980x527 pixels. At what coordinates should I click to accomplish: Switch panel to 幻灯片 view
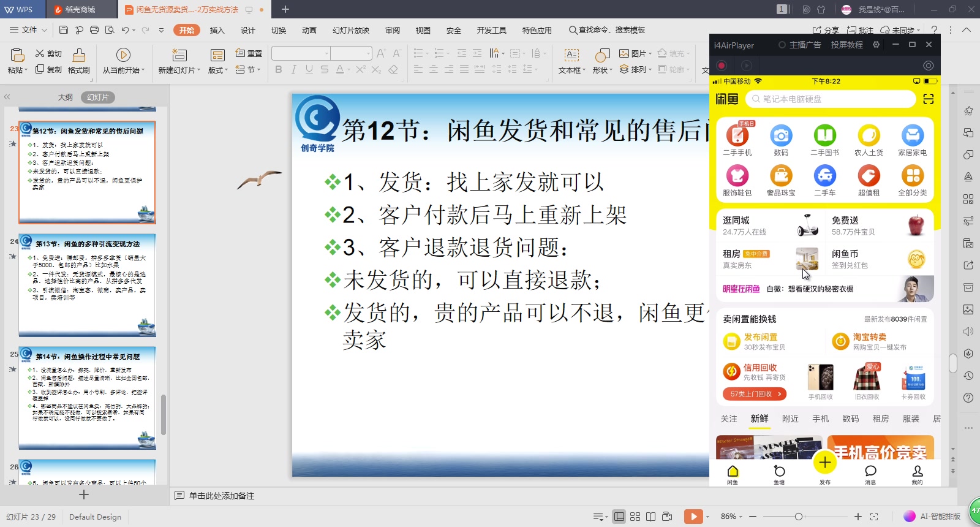(98, 97)
